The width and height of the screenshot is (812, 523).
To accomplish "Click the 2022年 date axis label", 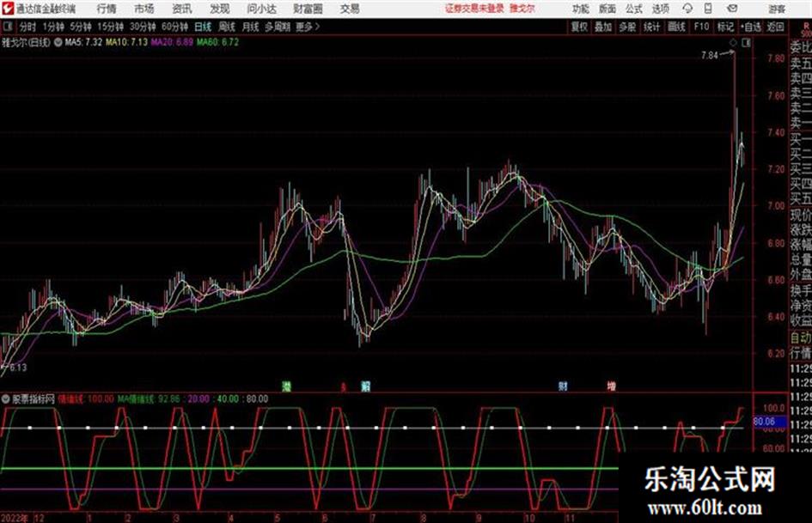I will (15, 518).
